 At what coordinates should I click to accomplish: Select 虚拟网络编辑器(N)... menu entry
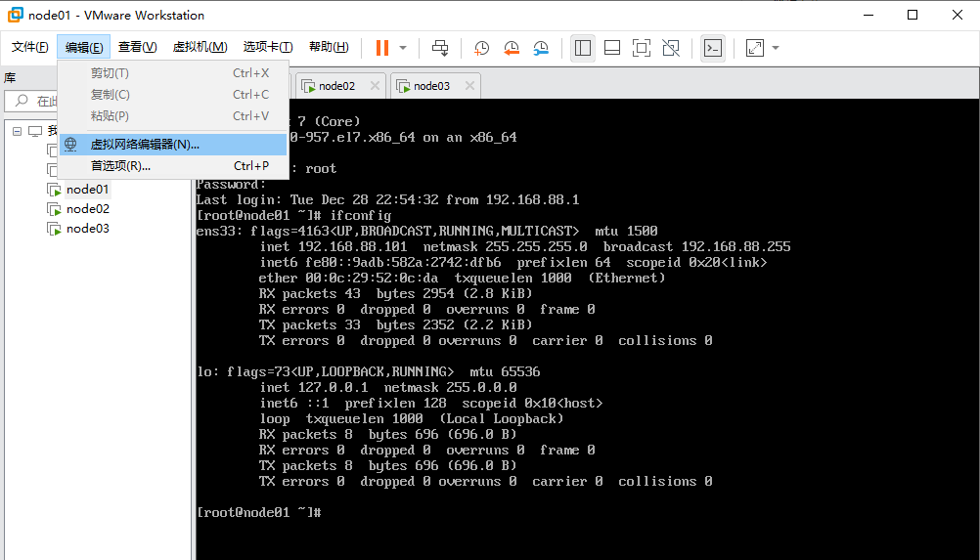click(x=173, y=145)
